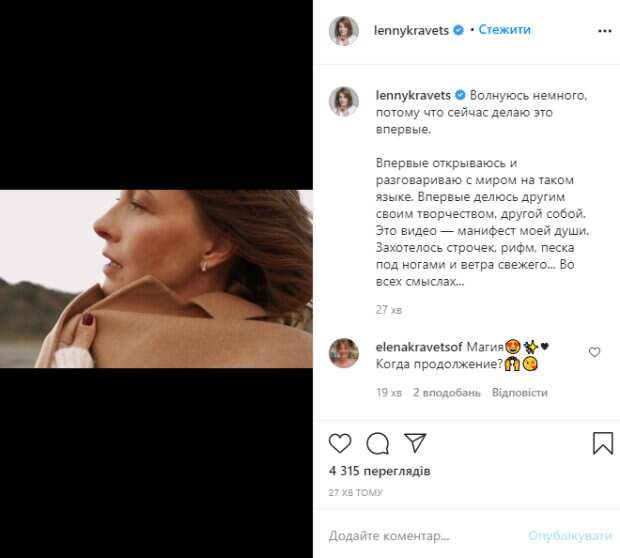Open lennykravets avatar beside caption
This screenshot has width=620, height=558.
click(x=344, y=101)
